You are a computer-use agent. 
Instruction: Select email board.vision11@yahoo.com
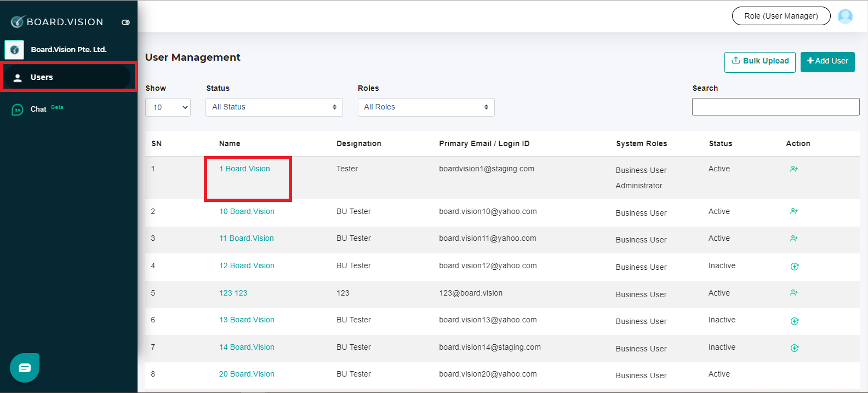(x=488, y=238)
